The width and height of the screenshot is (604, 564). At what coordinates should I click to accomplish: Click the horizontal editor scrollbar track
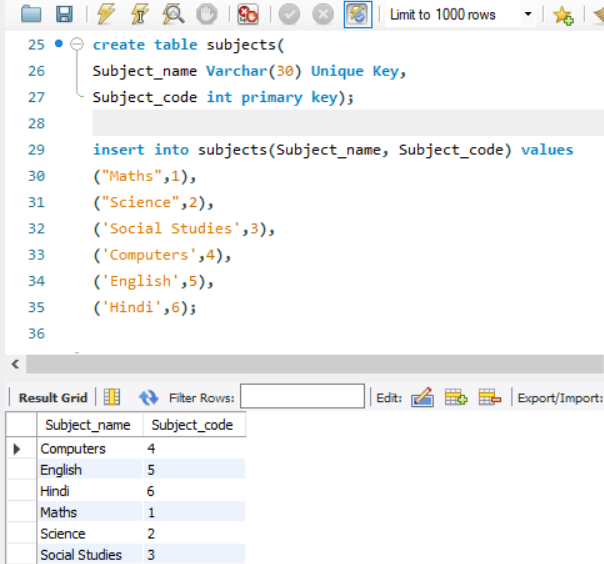click(314, 364)
